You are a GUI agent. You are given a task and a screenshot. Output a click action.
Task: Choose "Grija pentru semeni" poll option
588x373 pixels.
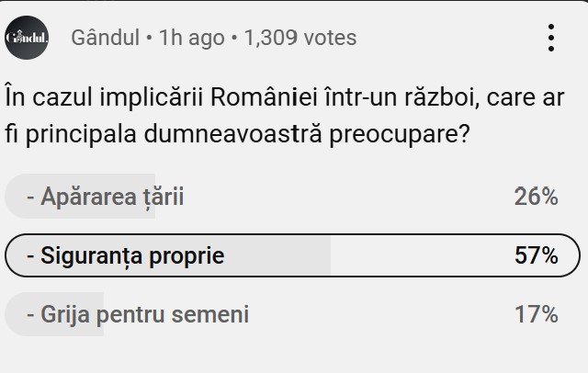click(138, 315)
